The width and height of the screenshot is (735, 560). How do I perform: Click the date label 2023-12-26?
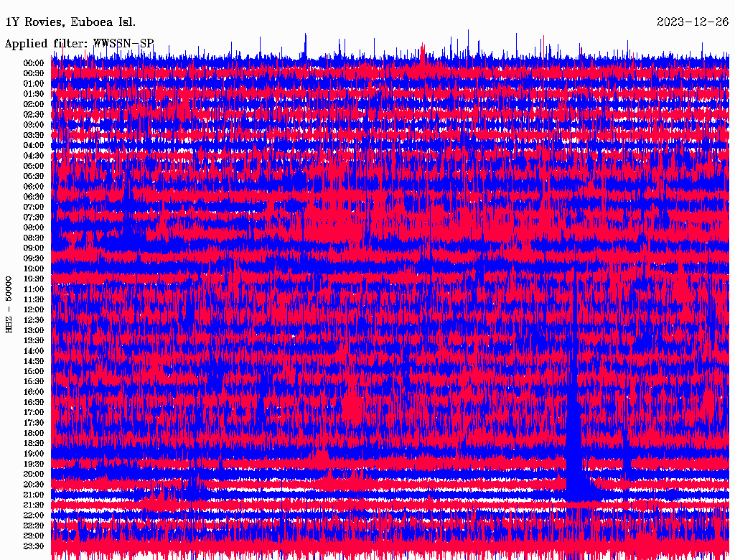click(x=692, y=22)
